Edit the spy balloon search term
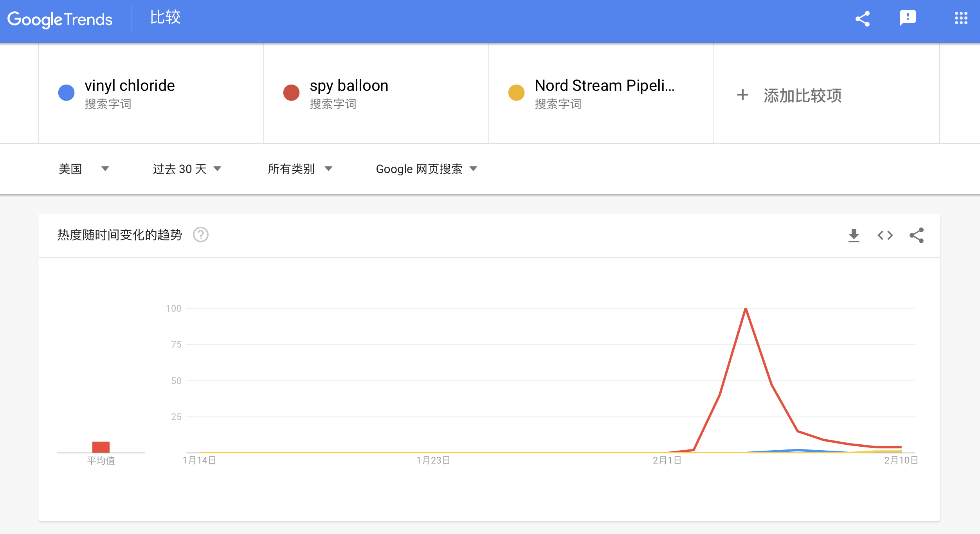The image size is (980, 534). click(x=349, y=86)
